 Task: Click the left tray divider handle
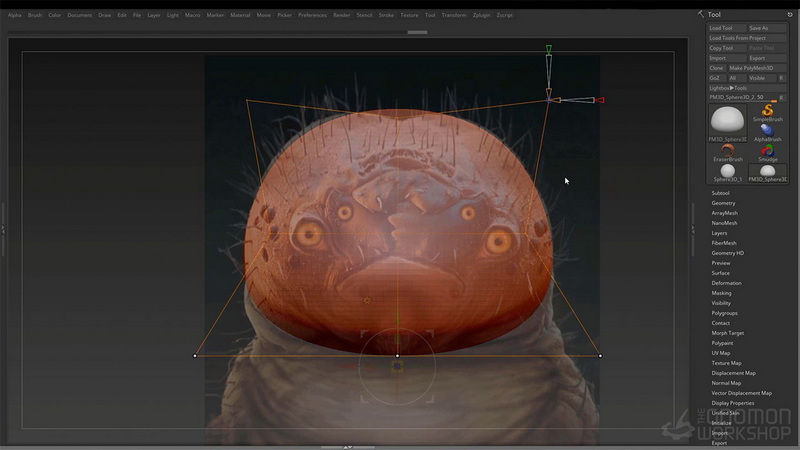click(3, 230)
